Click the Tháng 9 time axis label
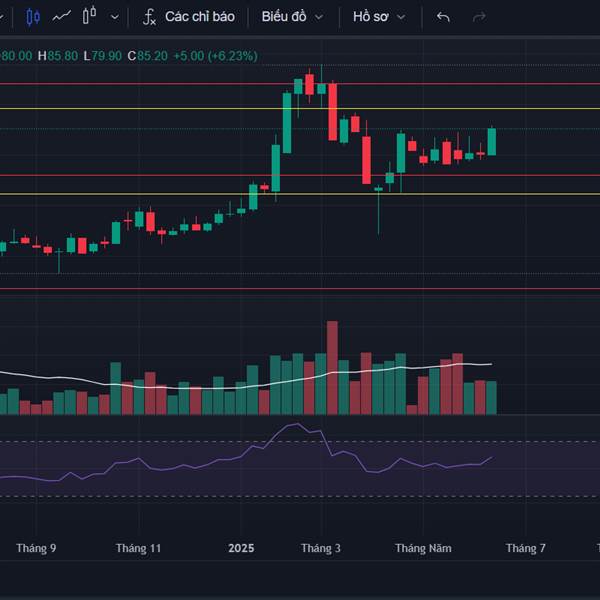 pyautogui.click(x=36, y=548)
